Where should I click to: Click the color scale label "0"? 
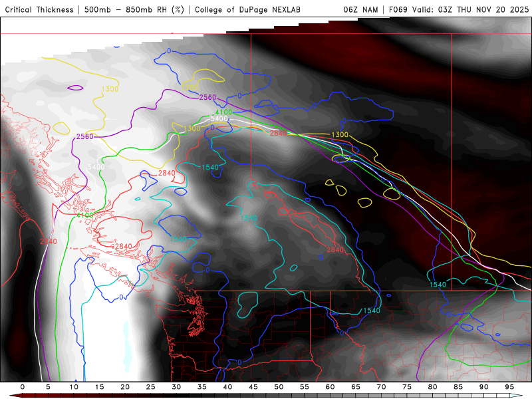click(23, 387)
